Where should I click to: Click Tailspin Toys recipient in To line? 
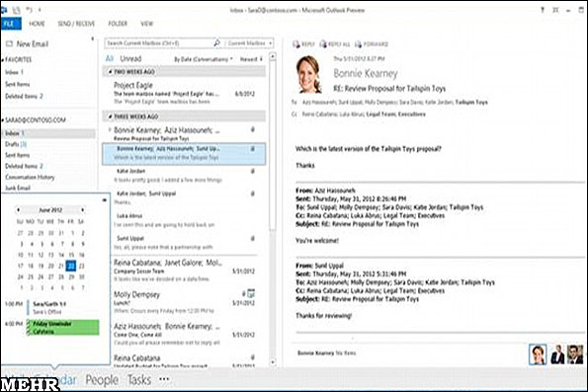[471, 102]
